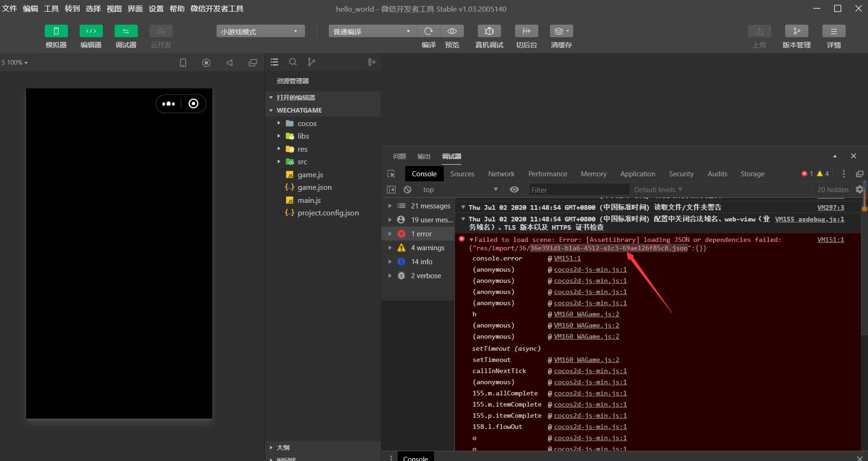
Task: Clear the console with the ban icon
Action: coord(407,190)
